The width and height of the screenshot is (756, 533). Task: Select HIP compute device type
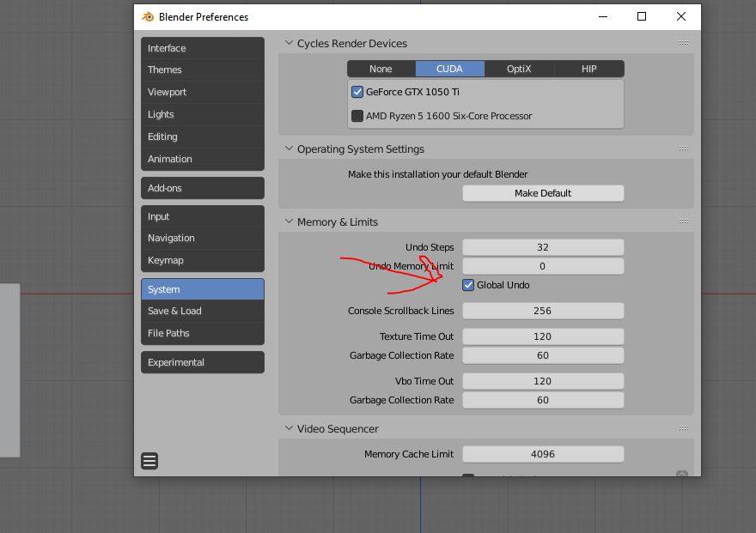click(x=589, y=69)
